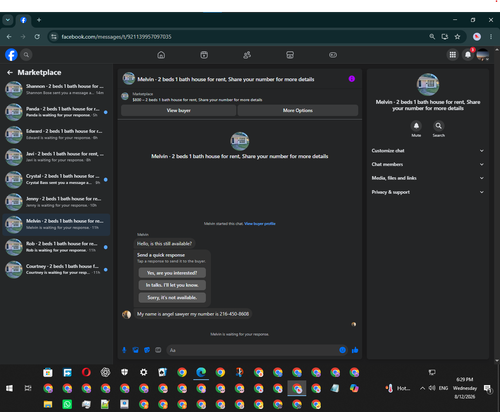Click the Windows Start button

tap(9, 388)
